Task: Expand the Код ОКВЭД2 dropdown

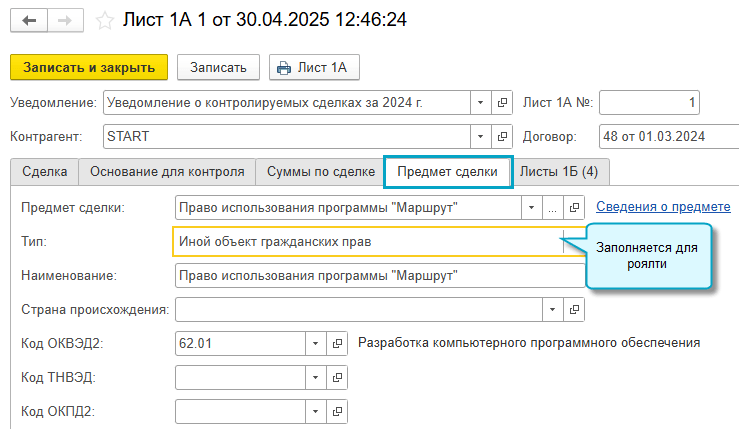Action: (x=314, y=343)
